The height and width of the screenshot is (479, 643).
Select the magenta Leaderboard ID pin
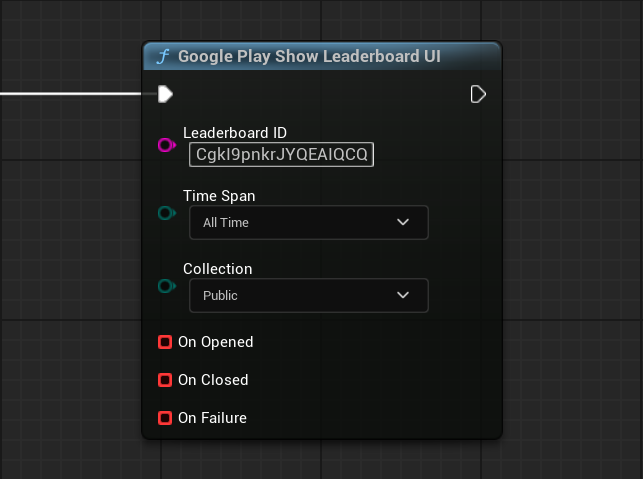[x=166, y=145]
